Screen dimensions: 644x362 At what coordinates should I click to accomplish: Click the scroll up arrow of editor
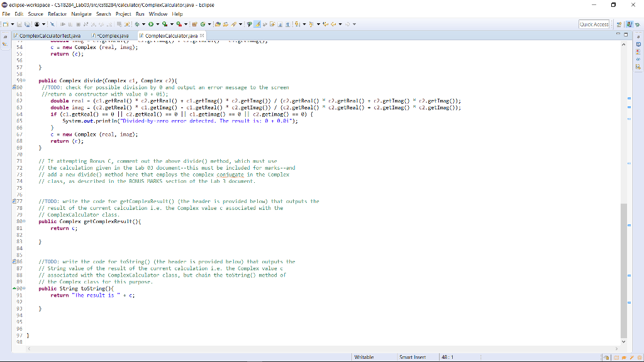pos(624,45)
